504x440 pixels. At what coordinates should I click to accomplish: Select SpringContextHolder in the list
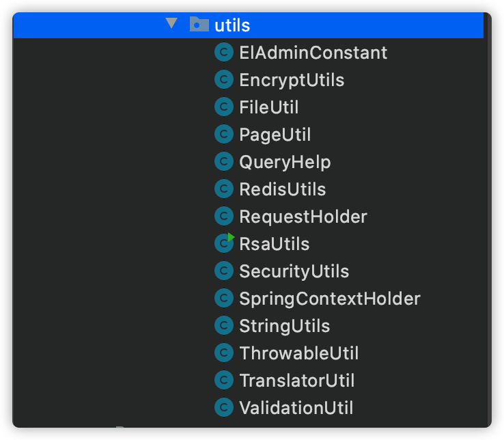330,299
